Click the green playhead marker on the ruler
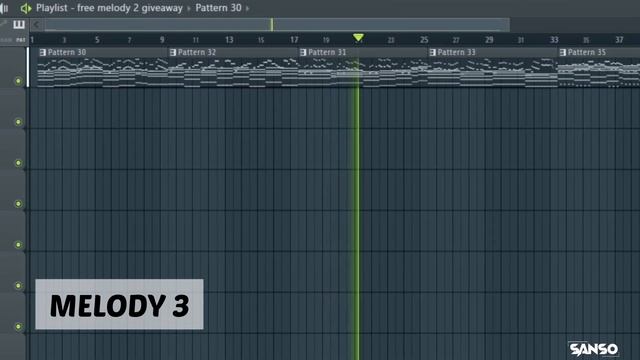The image size is (640, 360). pyautogui.click(x=358, y=38)
